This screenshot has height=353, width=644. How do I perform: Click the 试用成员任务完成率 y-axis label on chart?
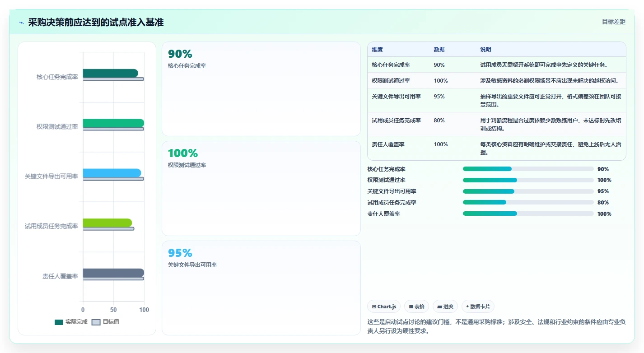51,226
